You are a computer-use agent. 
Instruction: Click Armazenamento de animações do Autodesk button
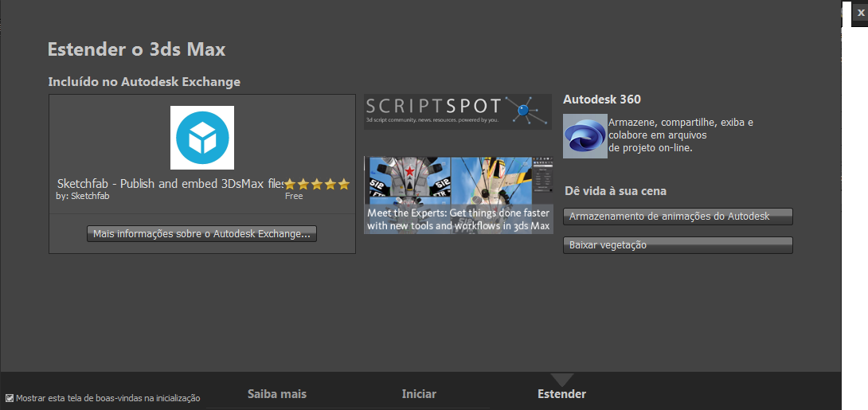coord(678,217)
